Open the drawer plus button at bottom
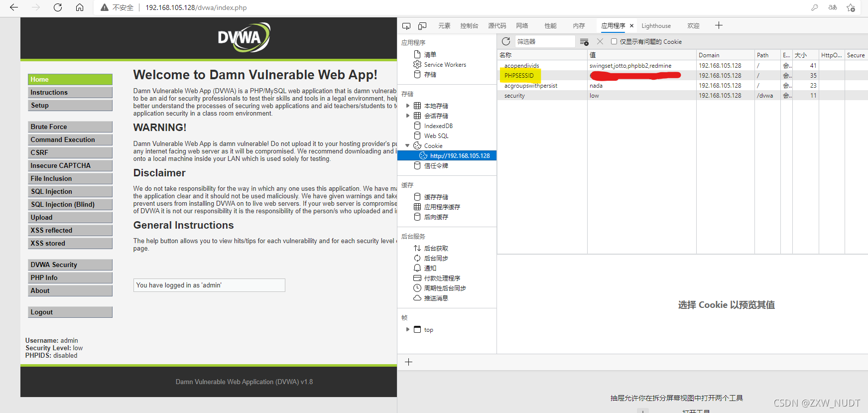 [408, 362]
